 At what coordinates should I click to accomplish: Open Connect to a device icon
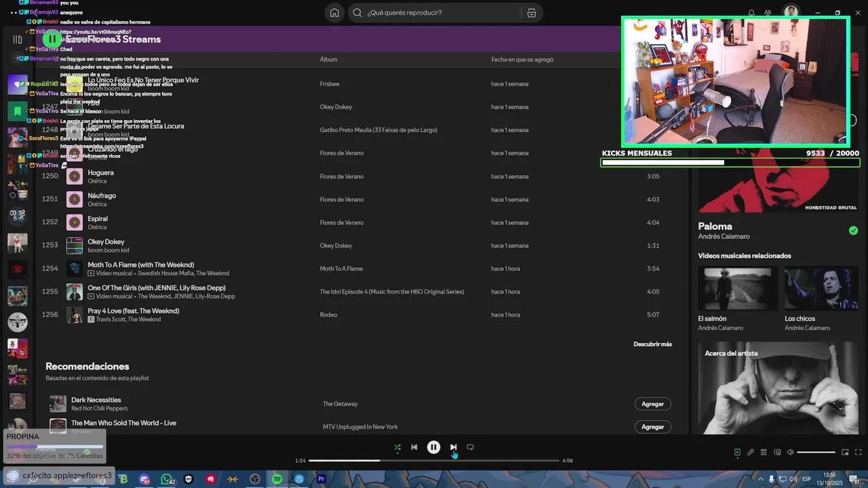778,452
